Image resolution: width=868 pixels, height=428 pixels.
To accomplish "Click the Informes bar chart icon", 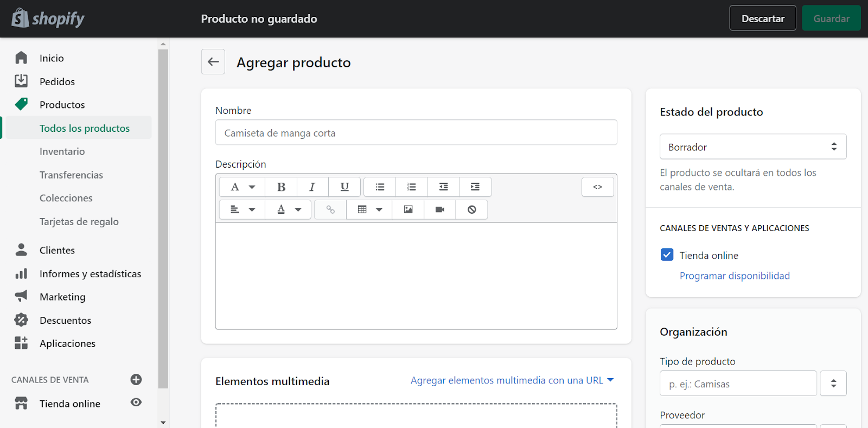I will pos(21,273).
